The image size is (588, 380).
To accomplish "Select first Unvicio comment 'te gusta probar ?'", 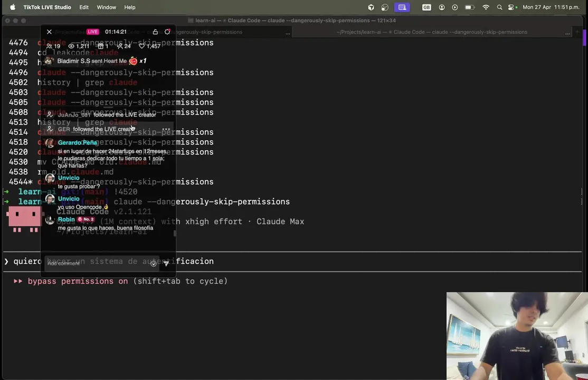I will pos(79,186).
